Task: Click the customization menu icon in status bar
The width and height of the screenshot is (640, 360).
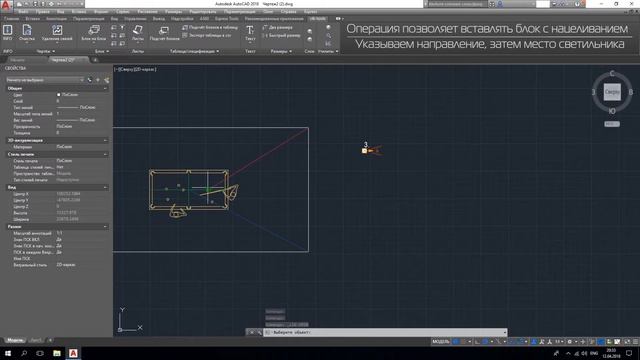Action: click(x=636, y=342)
